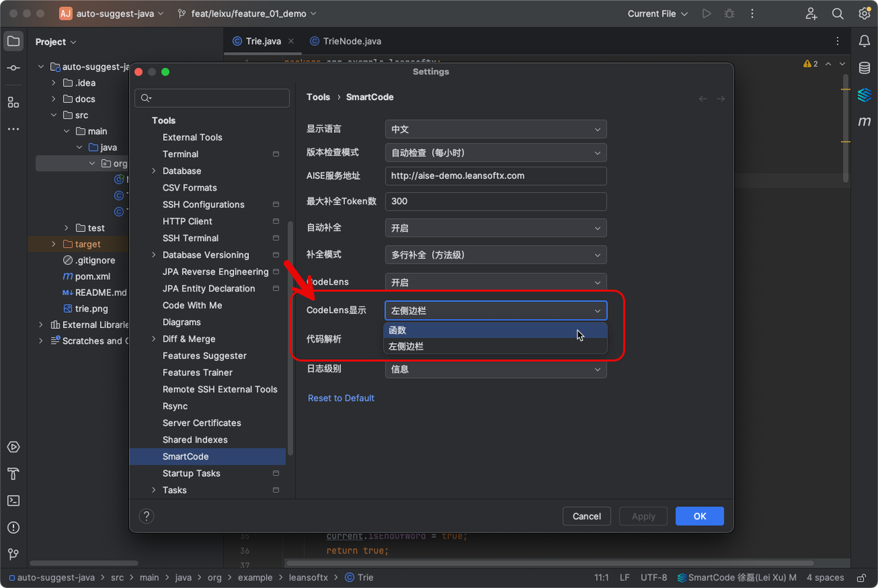Open the 版本检查模式 dropdown

click(x=496, y=152)
